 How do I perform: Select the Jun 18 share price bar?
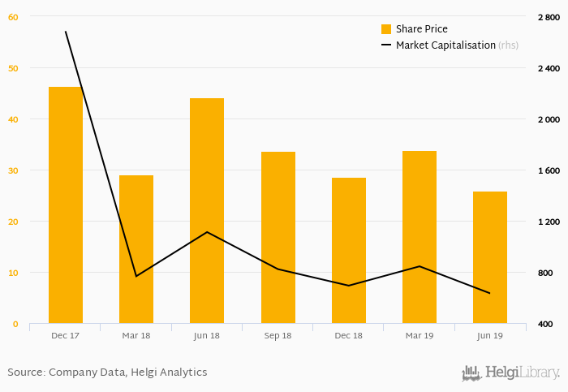(207, 210)
